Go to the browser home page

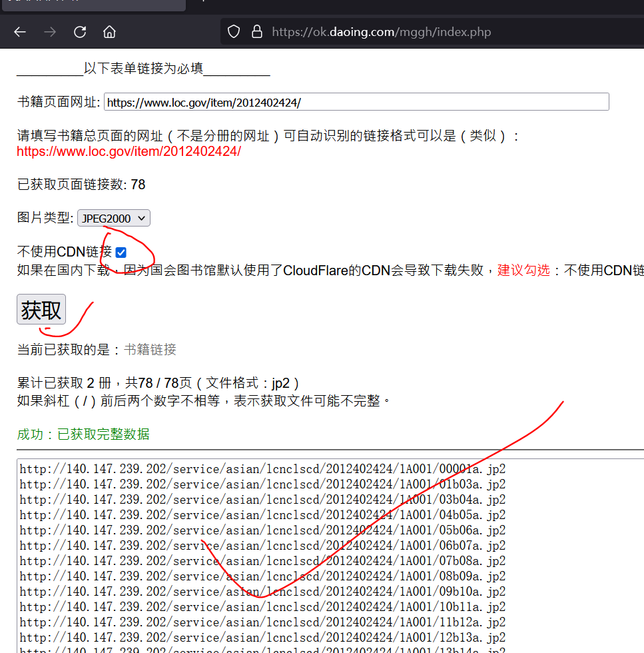[x=109, y=32]
